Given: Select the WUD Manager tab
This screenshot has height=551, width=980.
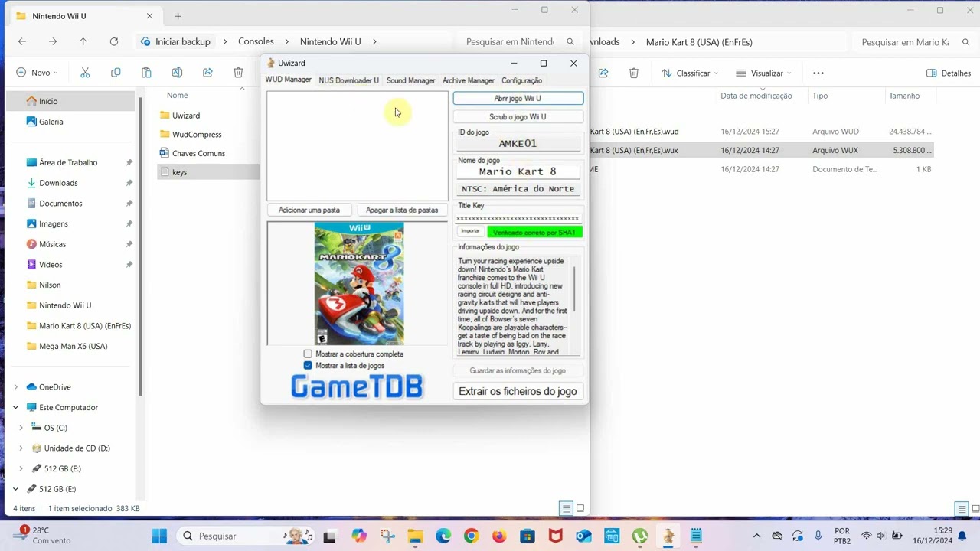Looking at the screenshot, I should click(x=288, y=80).
